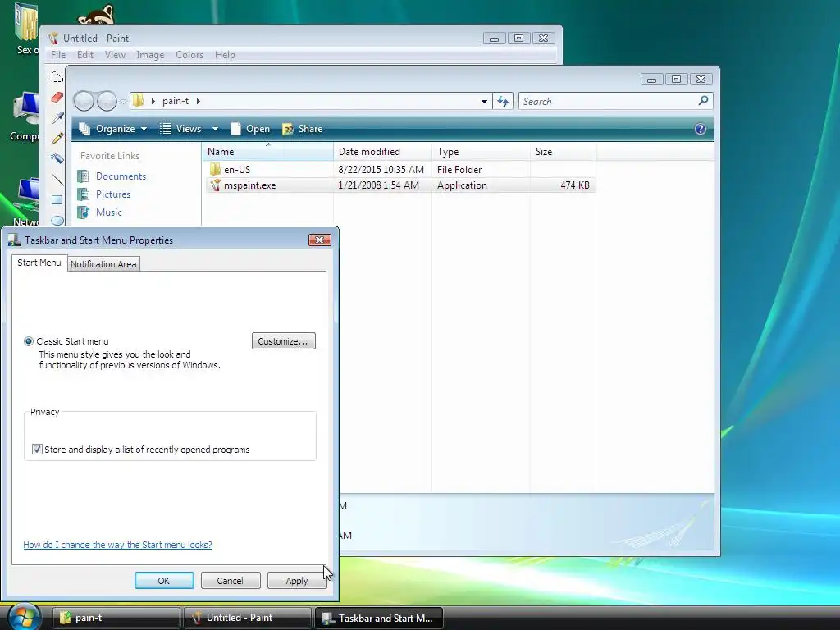
Task: Open recent pages dropdown beside navigation buttons
Action: point(123,101)
